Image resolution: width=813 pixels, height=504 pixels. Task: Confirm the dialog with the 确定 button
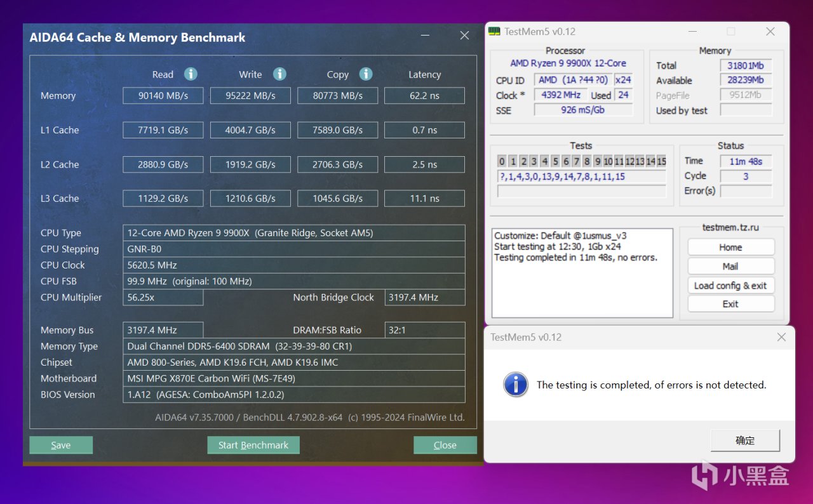coord(744,441)
